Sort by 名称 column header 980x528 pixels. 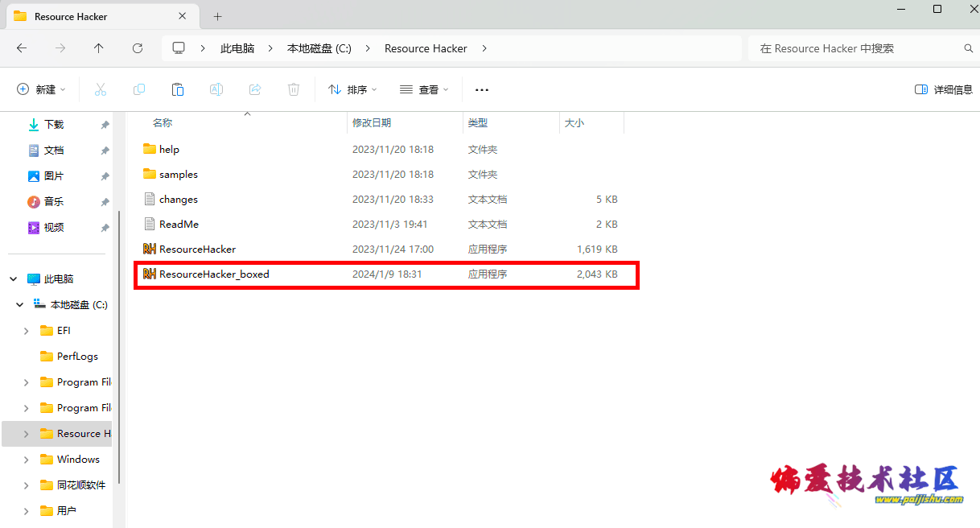pos(162,123)
